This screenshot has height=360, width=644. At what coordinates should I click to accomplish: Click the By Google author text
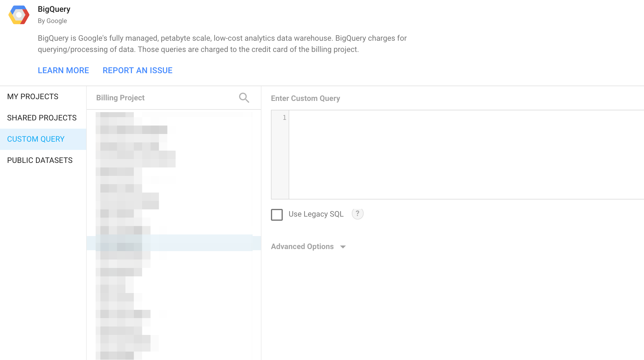(x=52, y=21)
